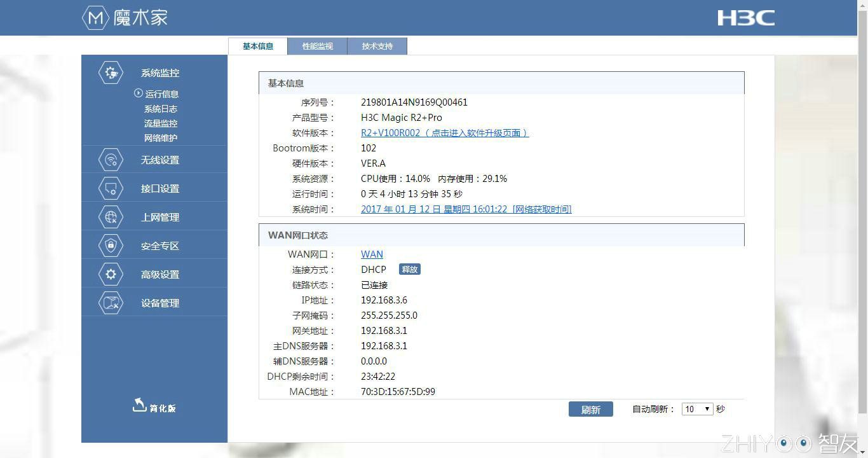Image resolution: width=868 pixels, height=458 pixels.
Task: Select 流量监控 in the sidebar
Action: point(161,123)
